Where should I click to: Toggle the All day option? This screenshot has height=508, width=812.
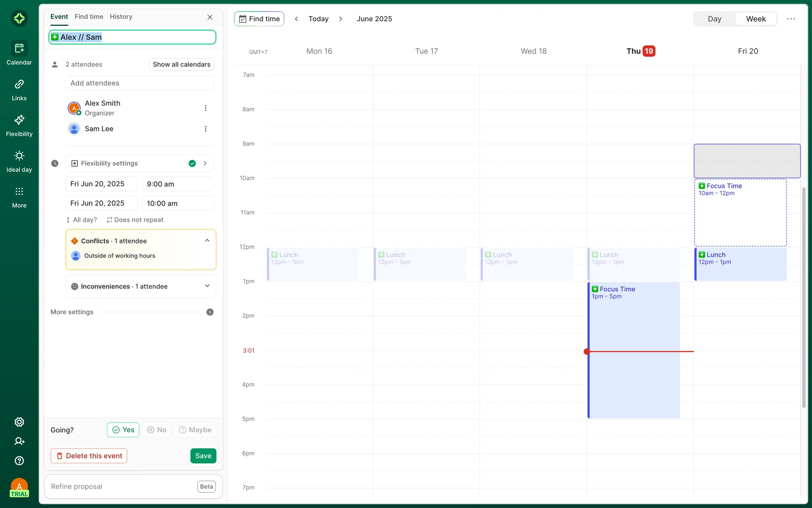[82, 220]
